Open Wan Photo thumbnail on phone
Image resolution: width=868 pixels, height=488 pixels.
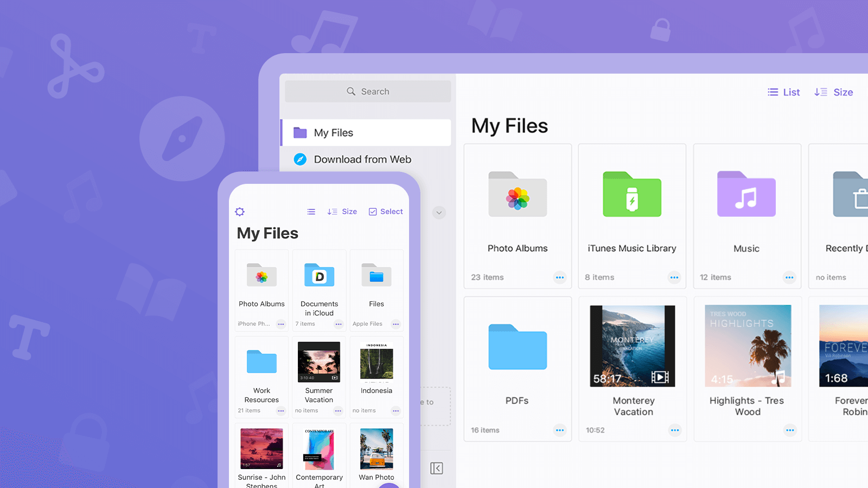coord(376,448)
